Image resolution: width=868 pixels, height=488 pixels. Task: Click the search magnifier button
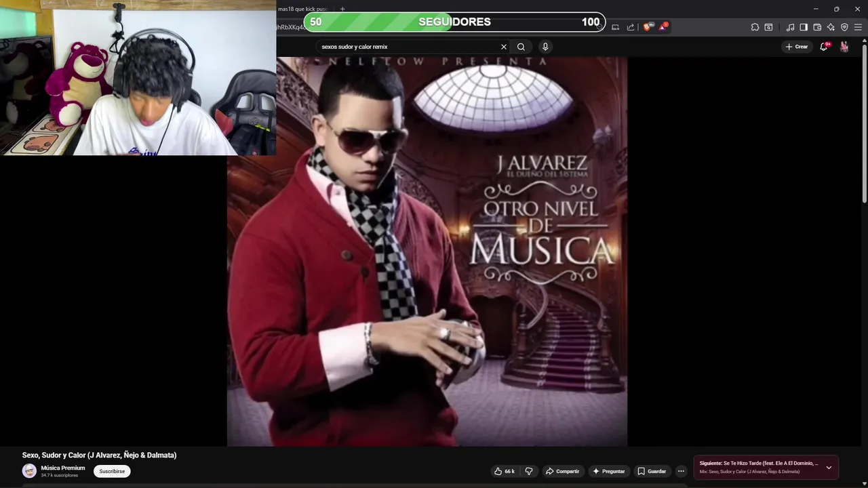click(x=521, y=47)
